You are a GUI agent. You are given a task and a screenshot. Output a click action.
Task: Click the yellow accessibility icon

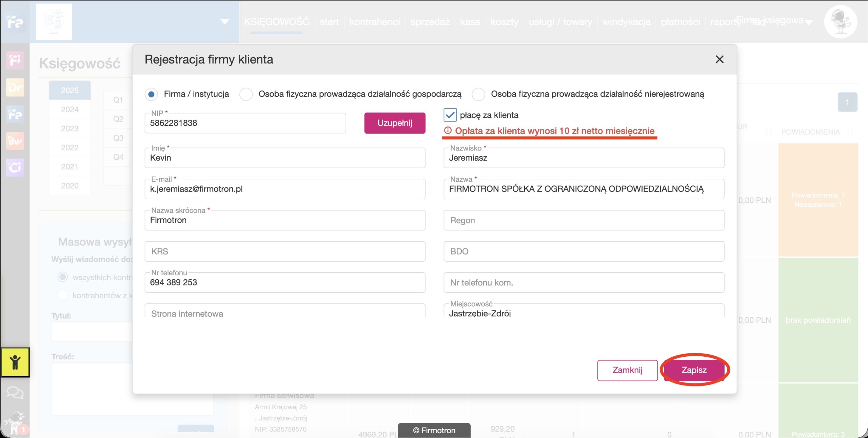point(15,362)
